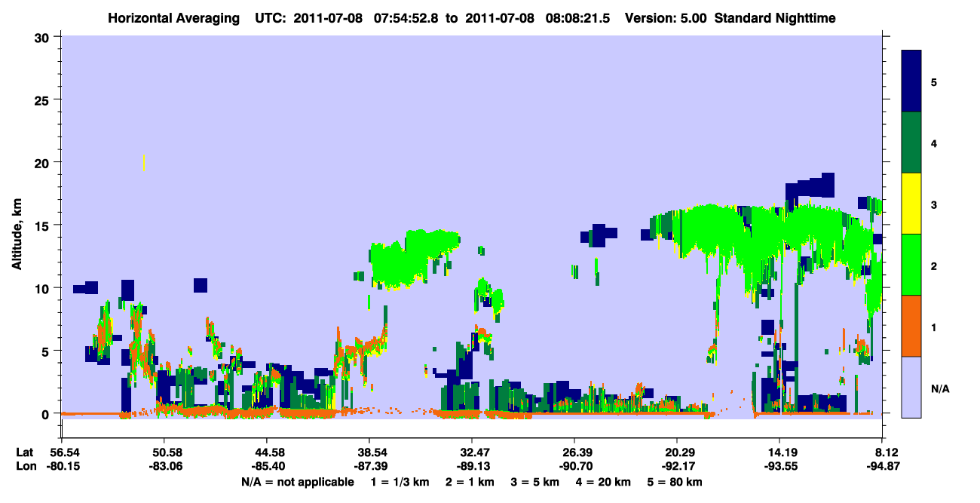Click the 'N/A = not applicable' legend text
The width and height of the screenshot is (980, 503).
297,482
